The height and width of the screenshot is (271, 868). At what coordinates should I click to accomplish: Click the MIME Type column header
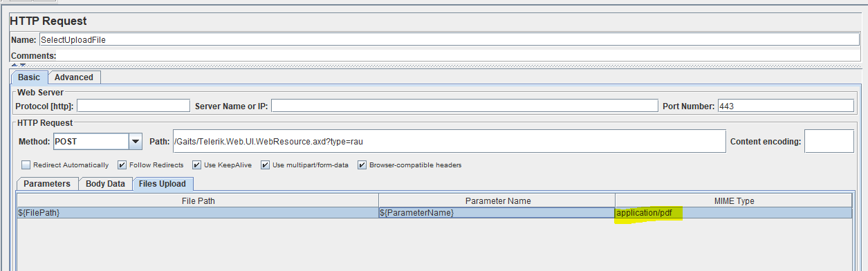click(x=733, y=201)
